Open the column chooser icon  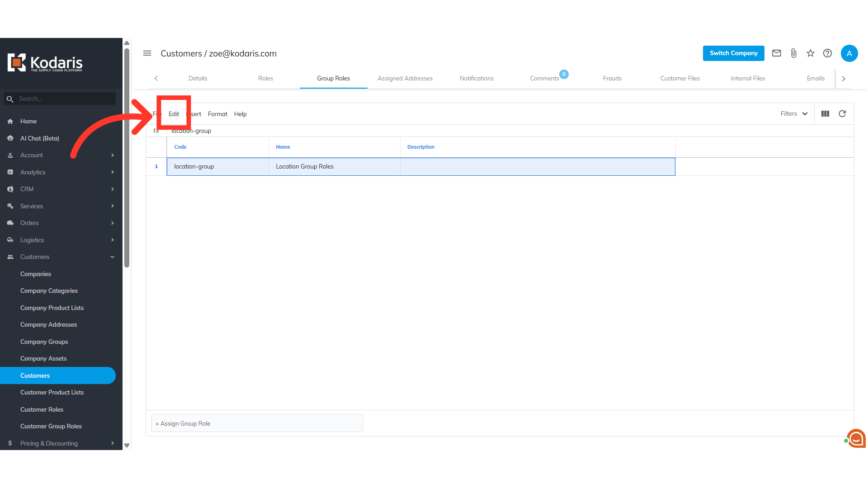coord(825,114)
